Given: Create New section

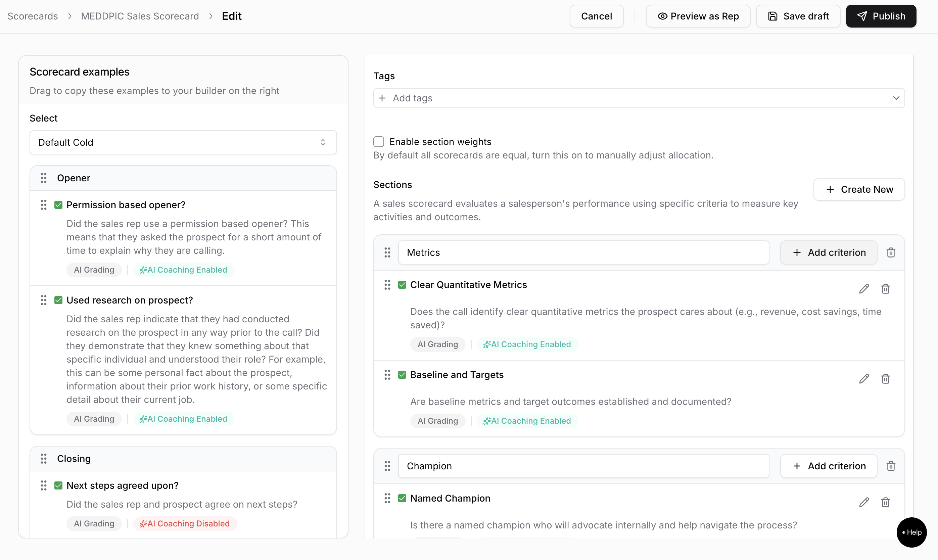Looking at the screenshot, I should coord(859,189).
